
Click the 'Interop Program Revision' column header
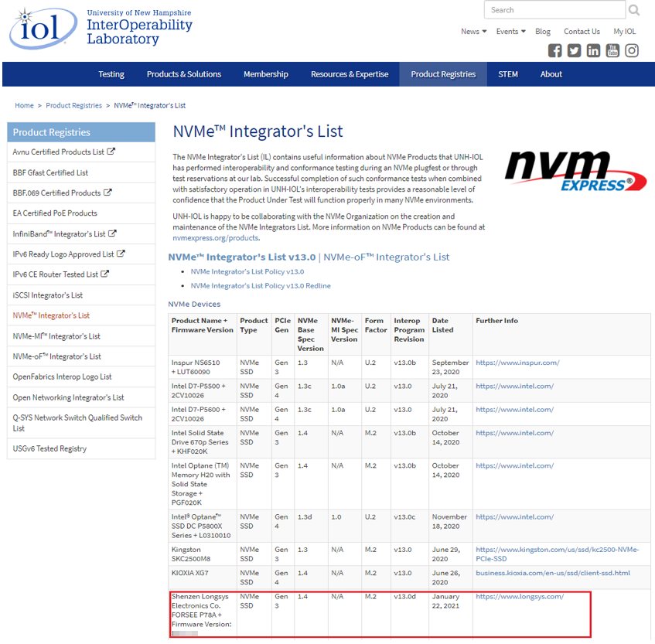(409, 335)
